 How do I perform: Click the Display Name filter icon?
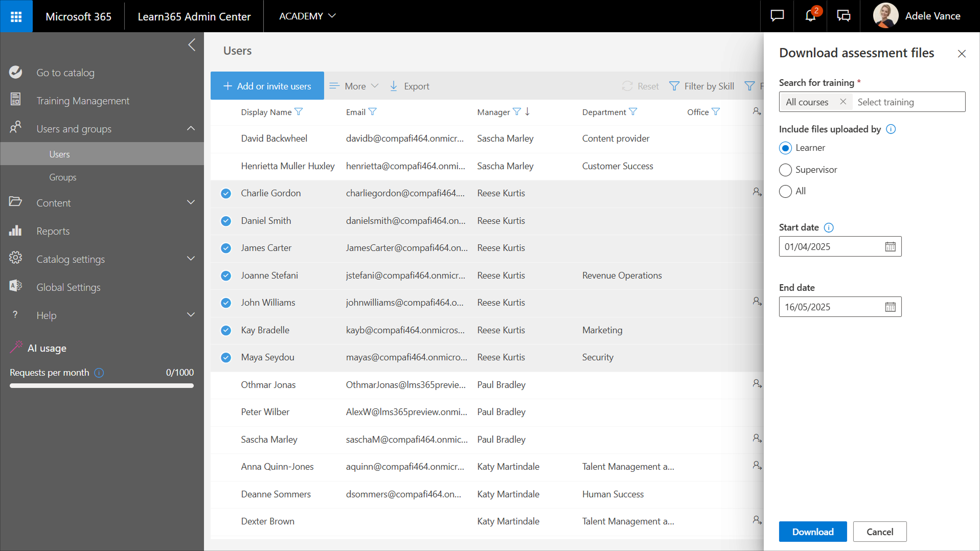click(x=299, y=112)
